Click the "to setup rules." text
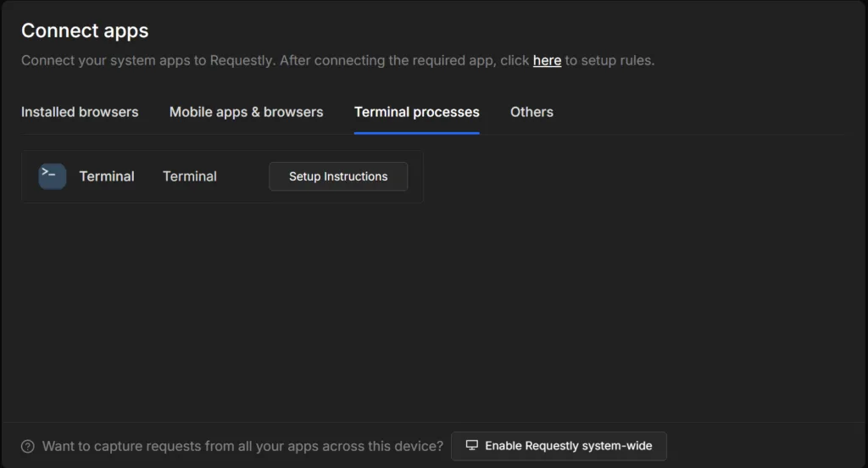 coord(609,60)
